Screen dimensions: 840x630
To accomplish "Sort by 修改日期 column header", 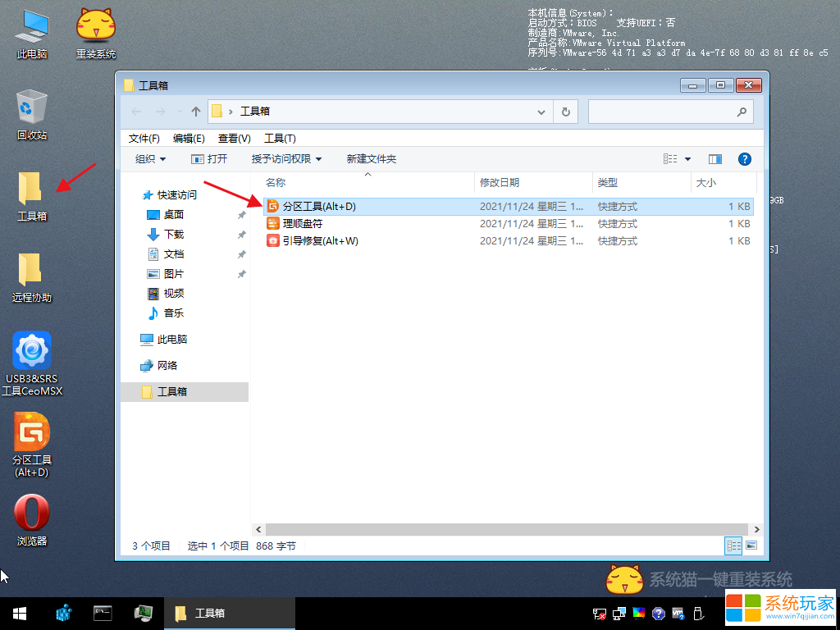I will click(x=533, y=183).
